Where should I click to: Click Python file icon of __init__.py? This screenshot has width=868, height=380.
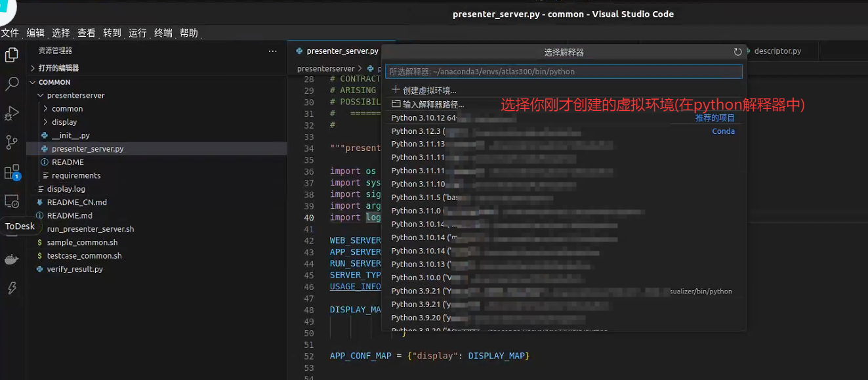45,135
